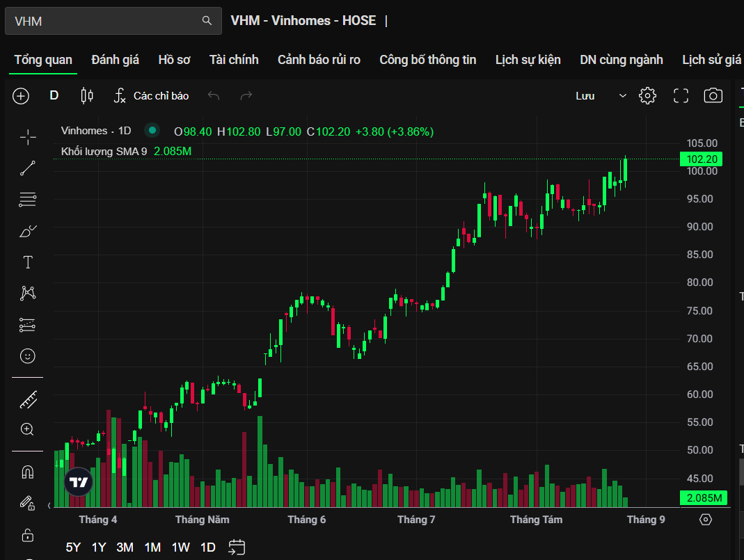Open Các chỉ báo indicators menu
Image resolution: width=744 pixels, height=560 pixels.
click(151, 96)
